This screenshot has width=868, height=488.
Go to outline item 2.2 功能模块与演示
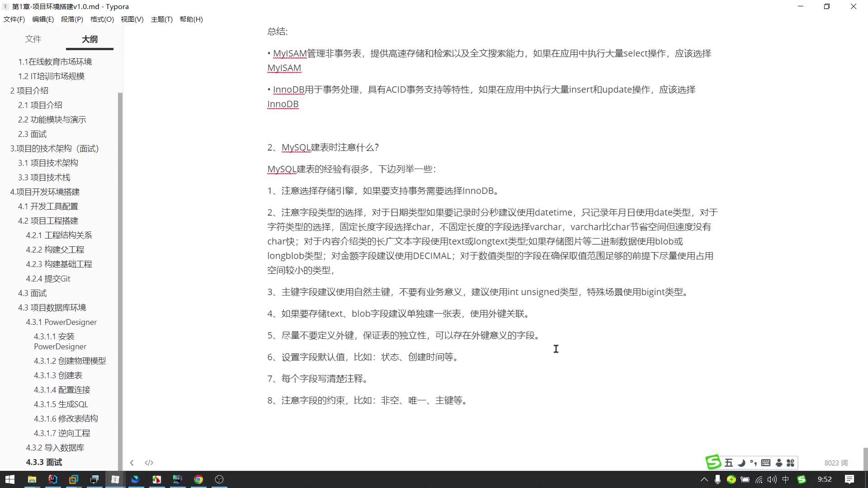pyautogui.click(x=52, y=119)
